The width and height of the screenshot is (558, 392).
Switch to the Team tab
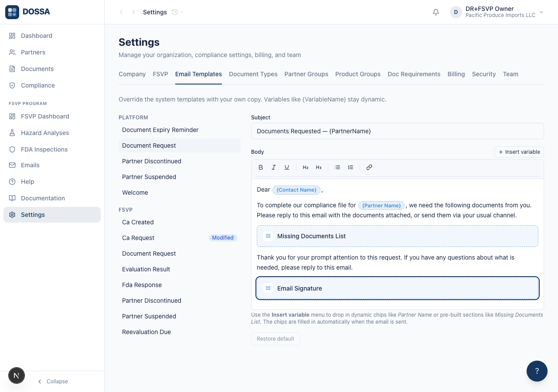510,74
